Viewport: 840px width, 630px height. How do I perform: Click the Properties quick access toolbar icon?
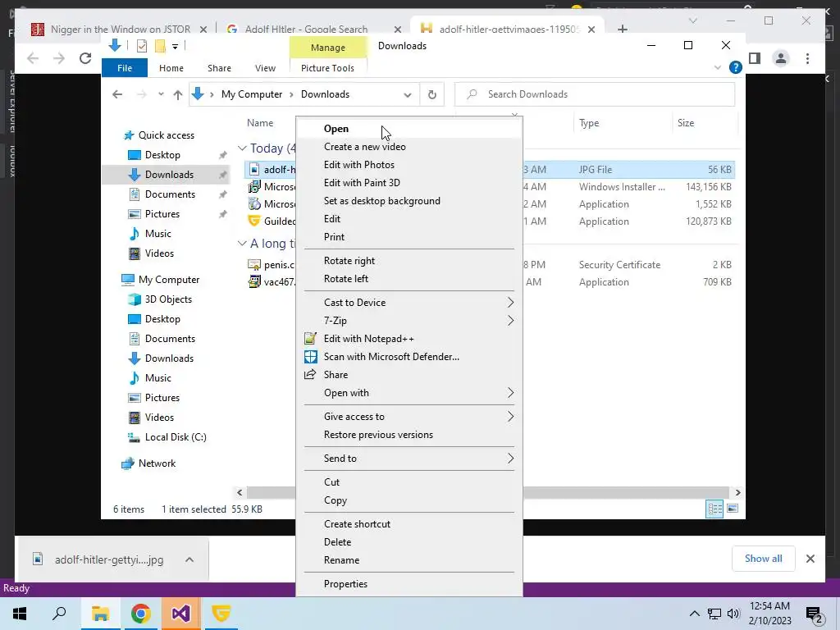142,46
